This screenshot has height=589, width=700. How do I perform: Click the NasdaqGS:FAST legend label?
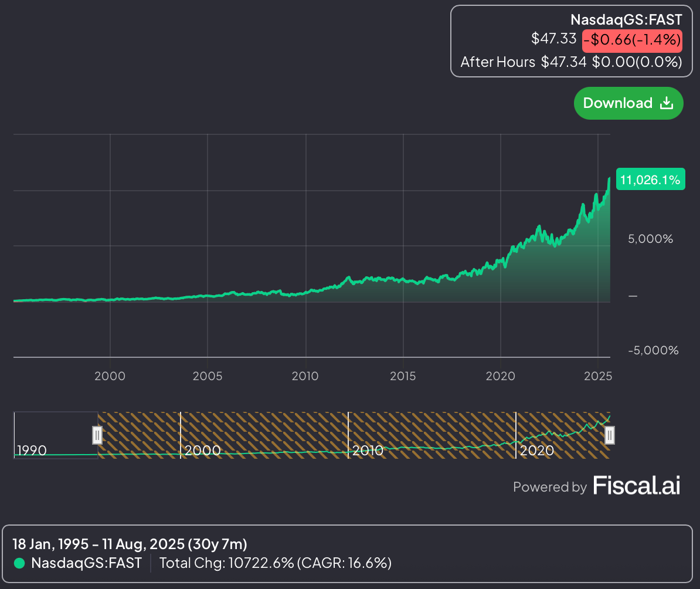(86, 563)
